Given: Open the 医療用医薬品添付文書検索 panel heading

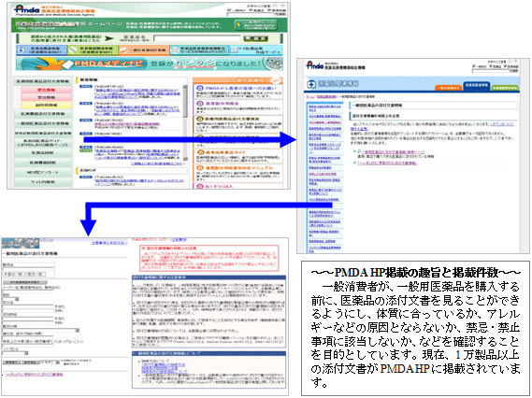Looking at the screenshot, I should [232, 119].
